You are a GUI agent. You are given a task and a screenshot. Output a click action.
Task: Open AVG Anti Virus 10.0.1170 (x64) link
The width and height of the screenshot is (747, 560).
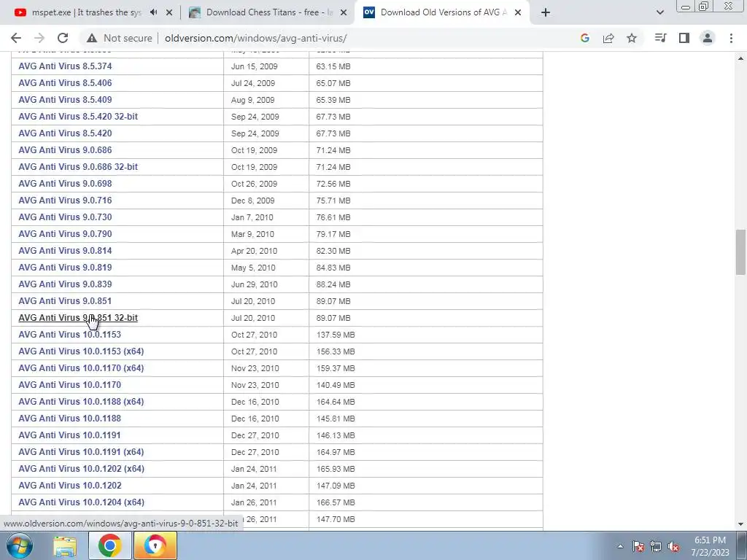(81, 368)
